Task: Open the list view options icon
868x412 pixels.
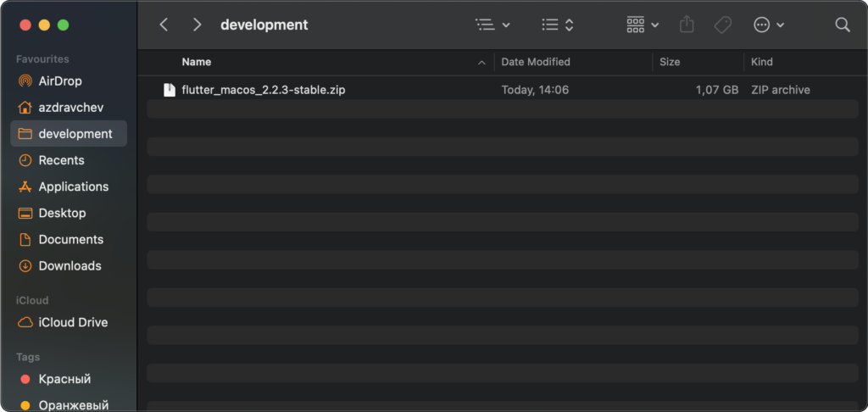Action: tap(485, 25)
